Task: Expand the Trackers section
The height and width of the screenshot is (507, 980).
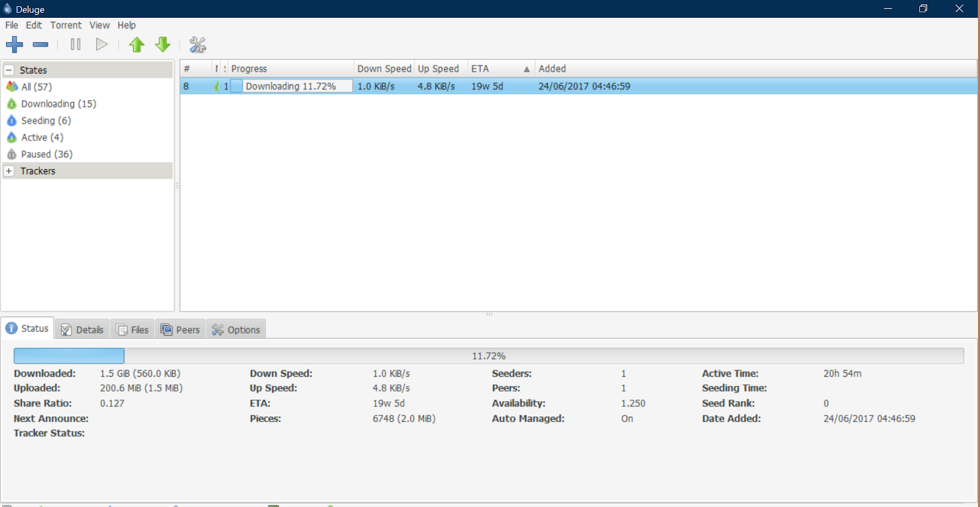Action: tap(9, 171)
